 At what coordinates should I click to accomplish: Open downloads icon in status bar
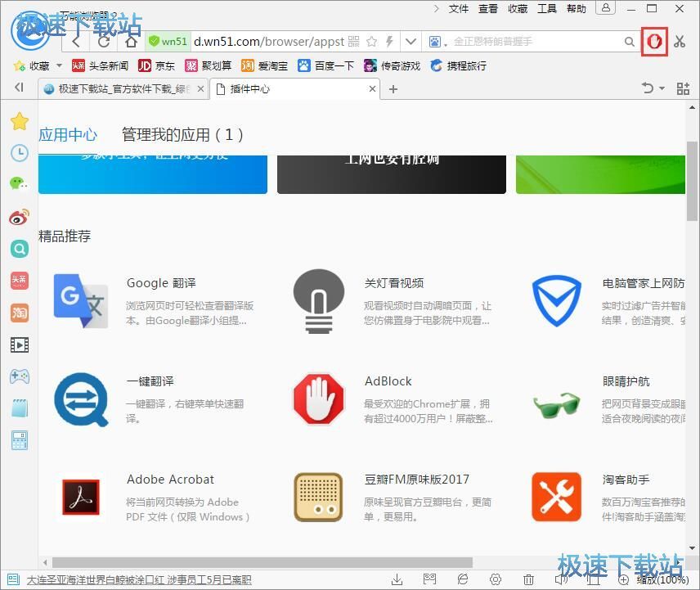(x=397, y=579)
